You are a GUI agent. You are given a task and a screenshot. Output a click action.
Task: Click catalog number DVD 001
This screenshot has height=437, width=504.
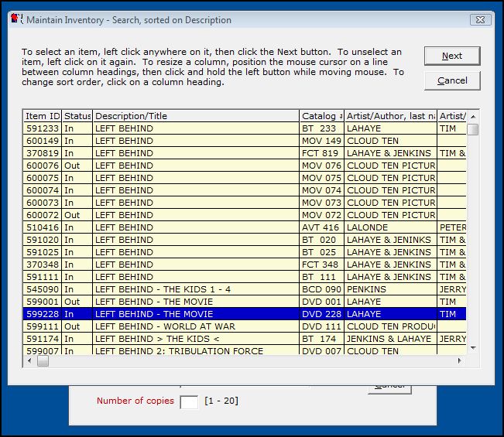coord(321,302)
